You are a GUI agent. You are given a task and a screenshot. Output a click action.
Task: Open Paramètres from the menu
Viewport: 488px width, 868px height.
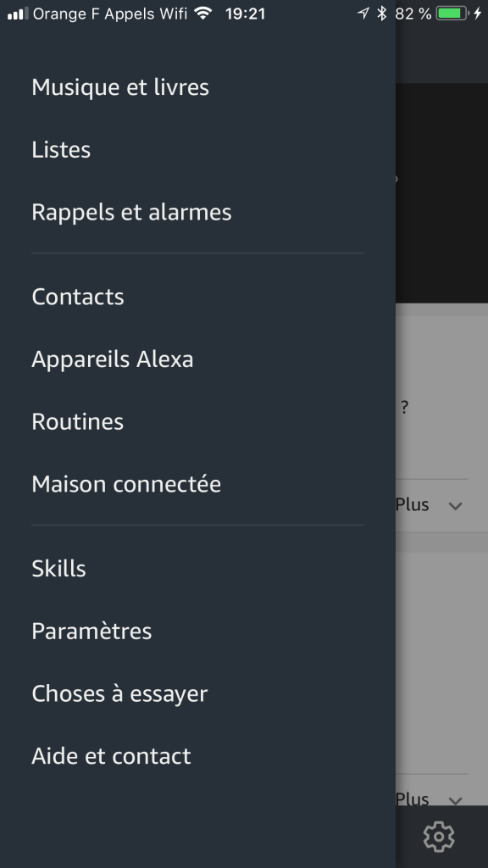coord(91,631)
